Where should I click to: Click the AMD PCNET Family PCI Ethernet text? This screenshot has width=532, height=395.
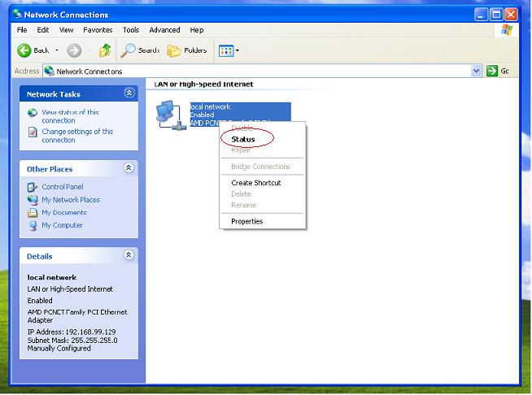(77, 312)
